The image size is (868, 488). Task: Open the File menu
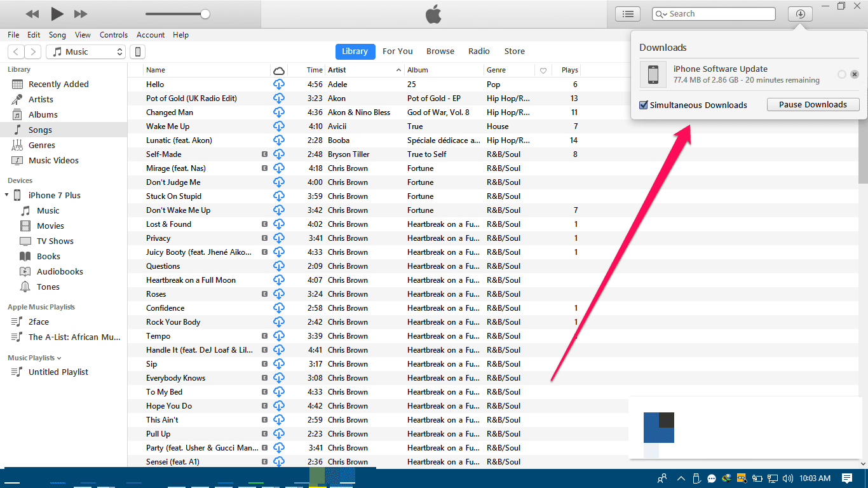click(x=13, y=35)
